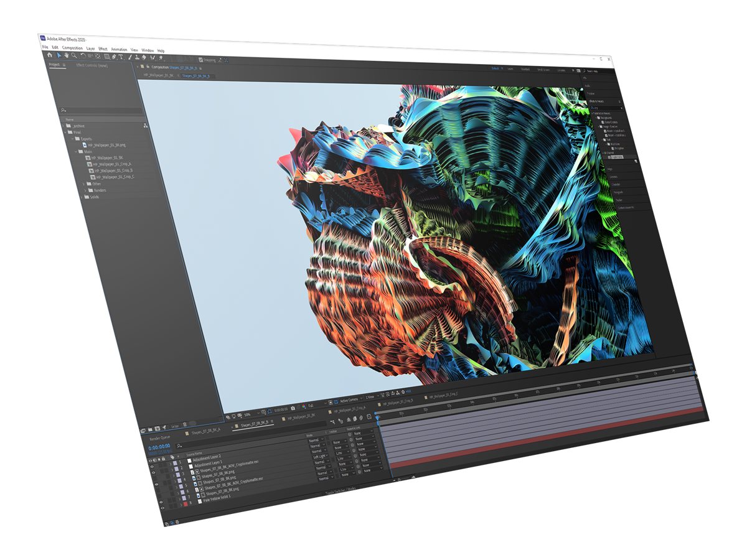Select the Brush tool
Viewport: 747px width, 560px height.
pyautogui.click(x=129, y=57)
